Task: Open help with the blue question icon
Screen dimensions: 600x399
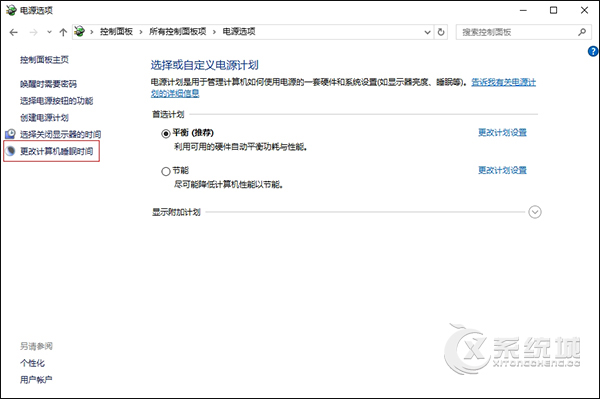Action: 593,51
